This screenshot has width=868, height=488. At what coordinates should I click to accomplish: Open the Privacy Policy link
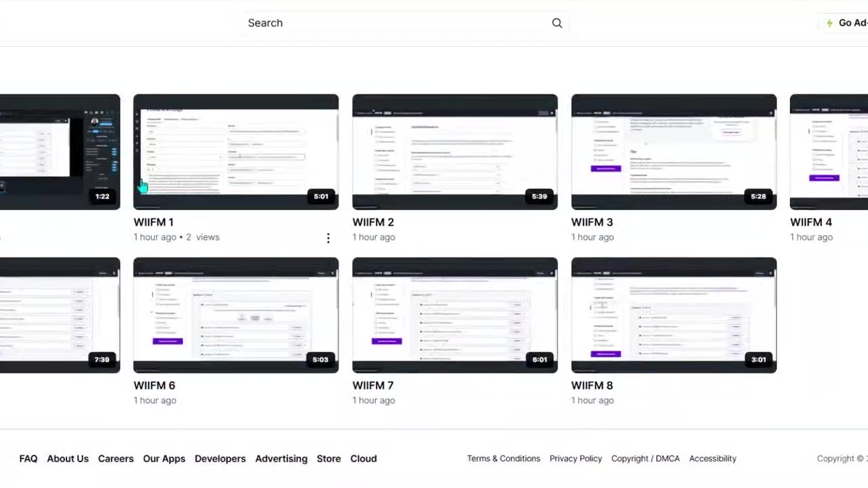pyautogui.click(x=576, y=459)
